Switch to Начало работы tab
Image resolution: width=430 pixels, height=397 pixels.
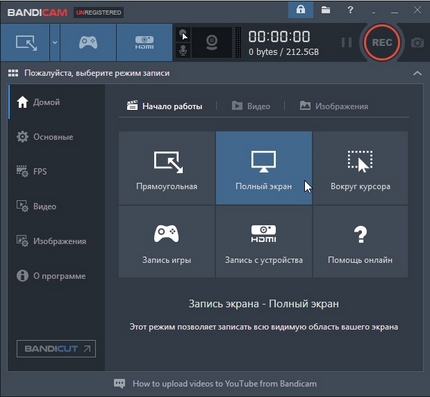[x=164, y=106]
